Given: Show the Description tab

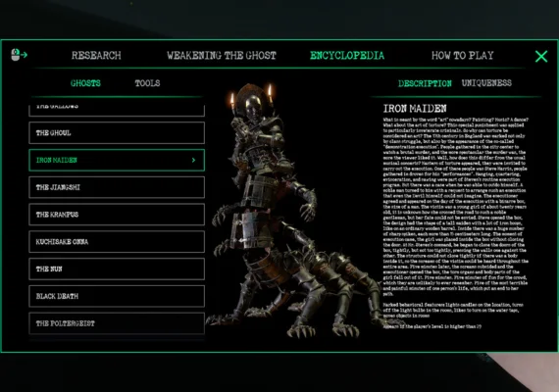Looking at the screenshot, I should point(425,83).
